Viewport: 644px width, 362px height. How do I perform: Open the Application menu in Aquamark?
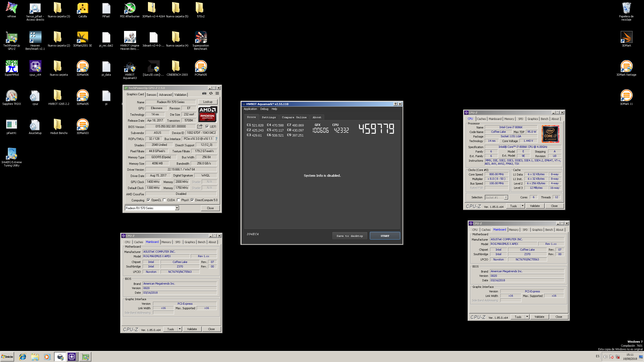250,109
